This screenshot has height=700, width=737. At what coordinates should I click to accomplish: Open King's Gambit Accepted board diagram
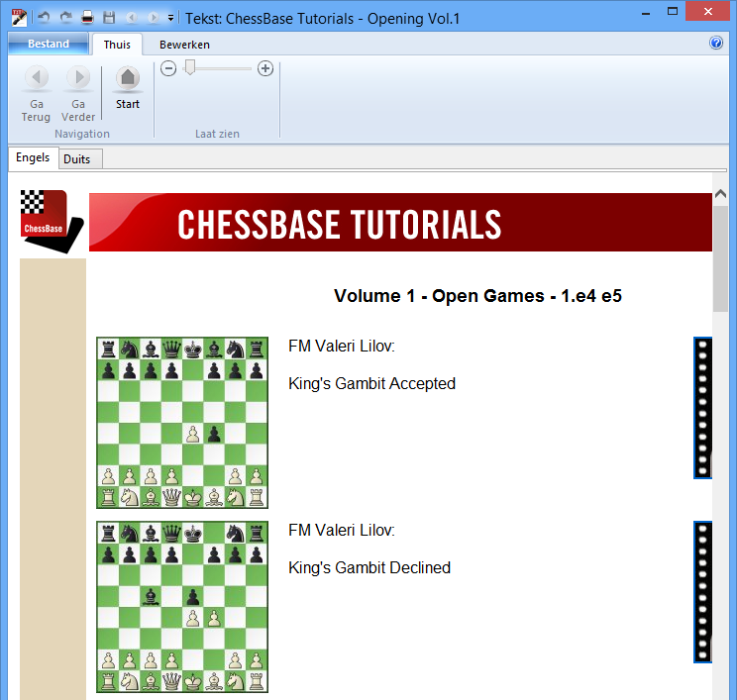pyautogui.click(x=182, y=423)
